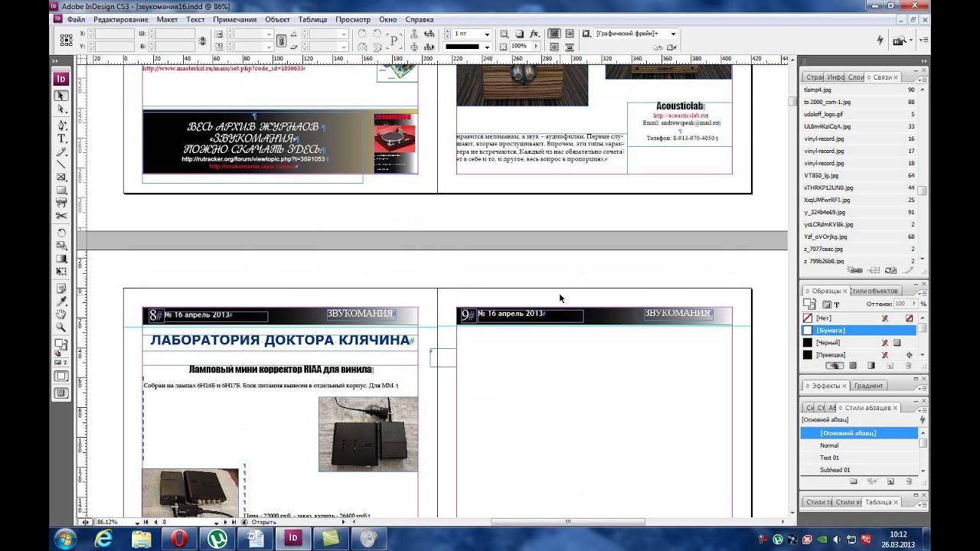This screenshot has height=551, width=980.
Task: Toggle Normal view mode in toolbox
Action: point(61,377)
